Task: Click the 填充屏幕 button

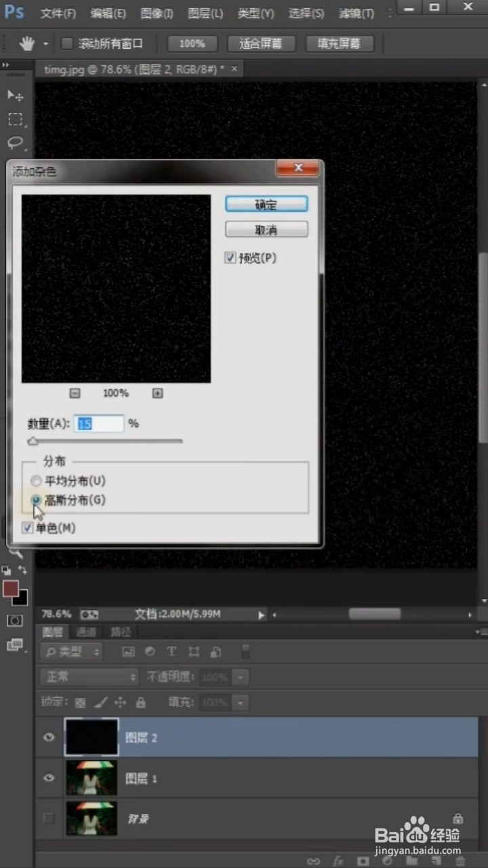Action: [339, 43]
